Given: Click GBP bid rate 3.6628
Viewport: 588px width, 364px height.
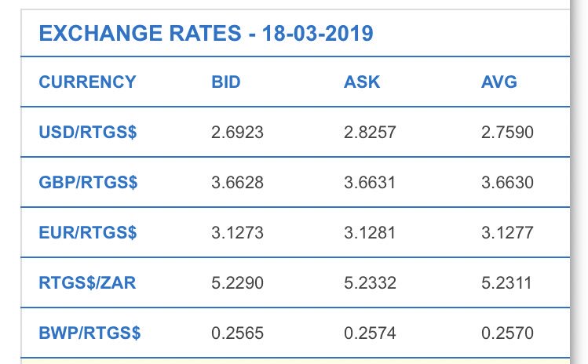Looking at the screenshot, I should point(237,183).
